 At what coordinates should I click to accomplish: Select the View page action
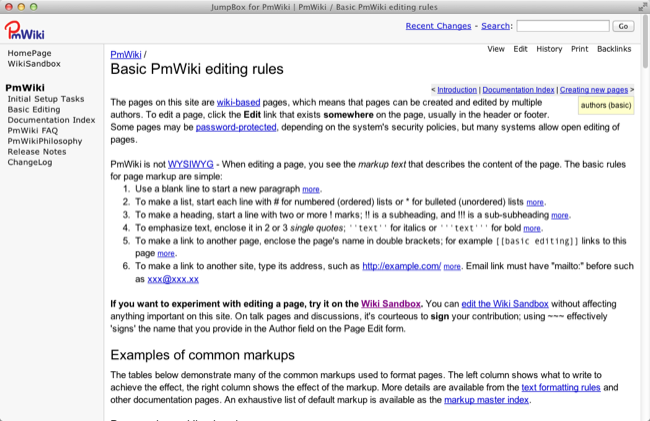point(496,49)
